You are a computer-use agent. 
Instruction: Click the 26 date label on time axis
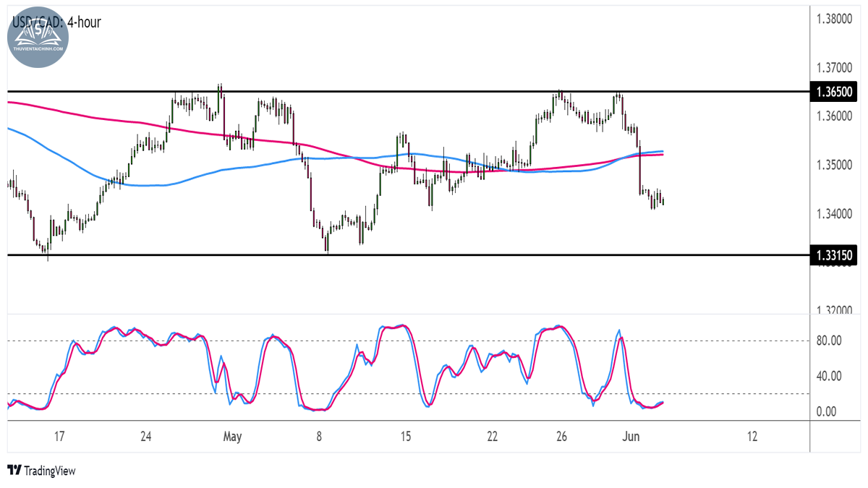(561, 437)
